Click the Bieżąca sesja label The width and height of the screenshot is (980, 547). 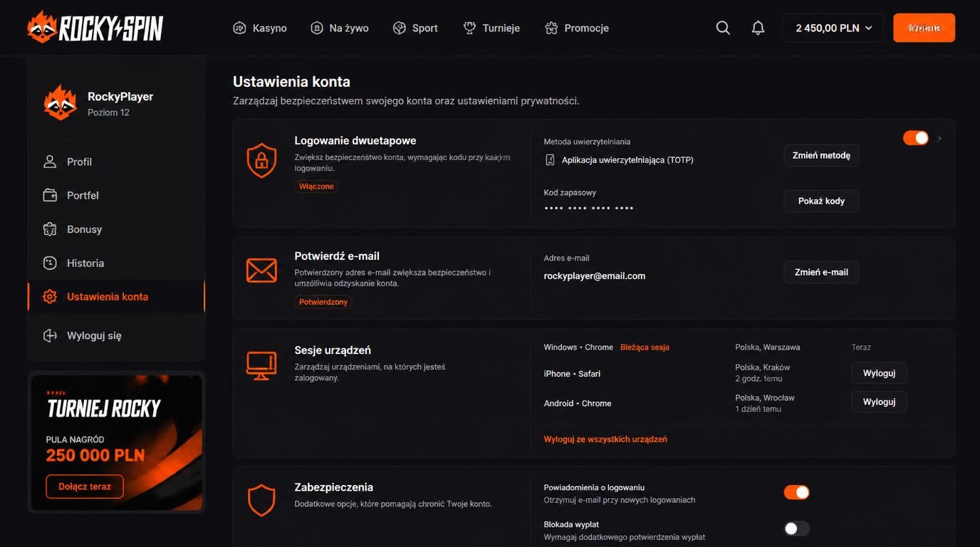[x=645, y=348]
